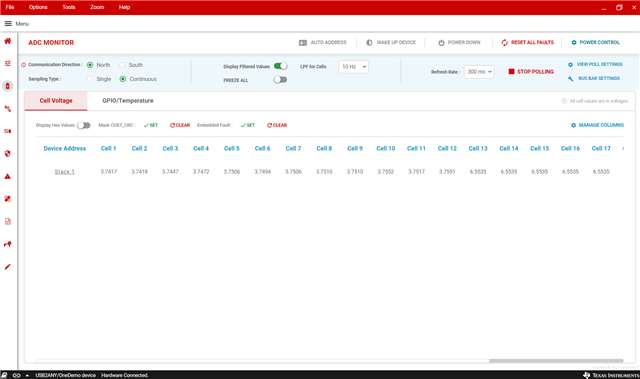
Task: Open the sidebar icon below cell balancing
Action: (8, 131)
